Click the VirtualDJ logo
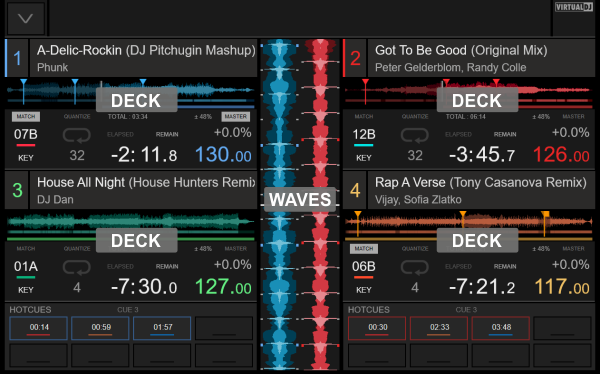Viewport: 600px width, 374px height. click(574, 7)
